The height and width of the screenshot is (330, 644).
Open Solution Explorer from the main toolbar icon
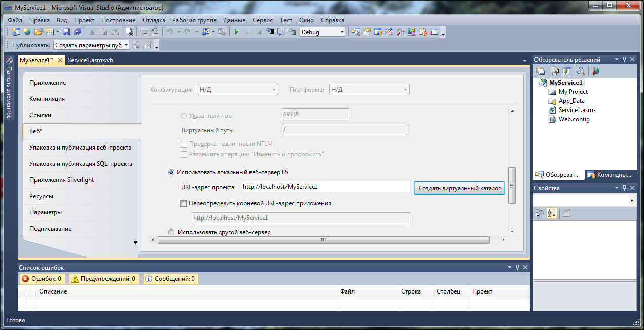355,32
